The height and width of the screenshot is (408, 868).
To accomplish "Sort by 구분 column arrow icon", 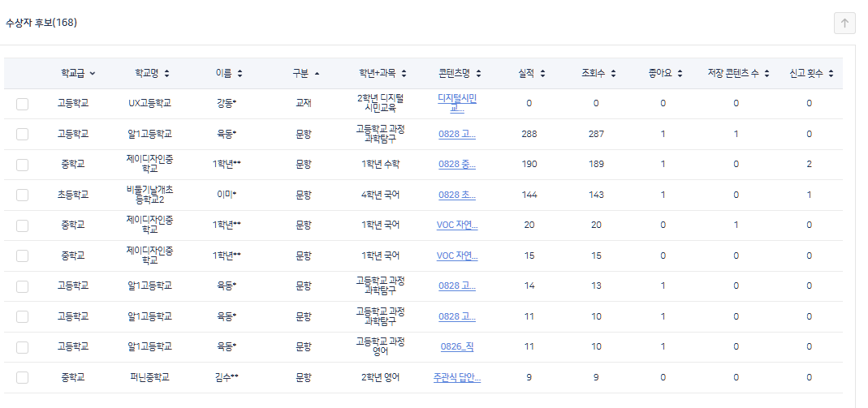I will click(x=317, y=74).
